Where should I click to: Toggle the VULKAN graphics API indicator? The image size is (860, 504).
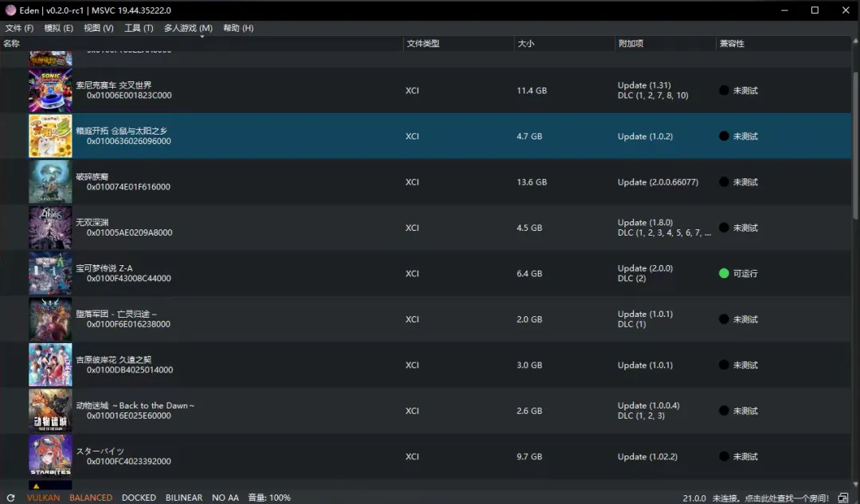click(43, 498)
